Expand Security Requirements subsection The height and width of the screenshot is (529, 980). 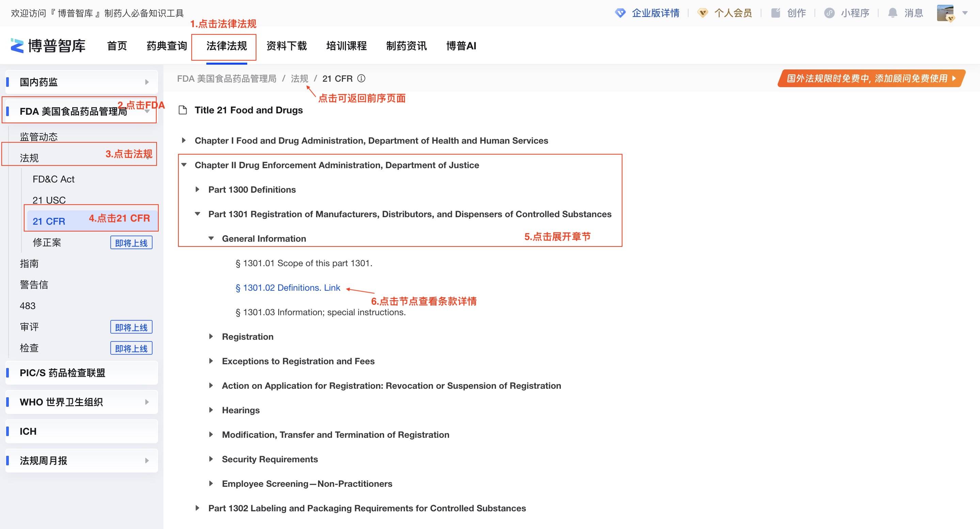(211, 459)
